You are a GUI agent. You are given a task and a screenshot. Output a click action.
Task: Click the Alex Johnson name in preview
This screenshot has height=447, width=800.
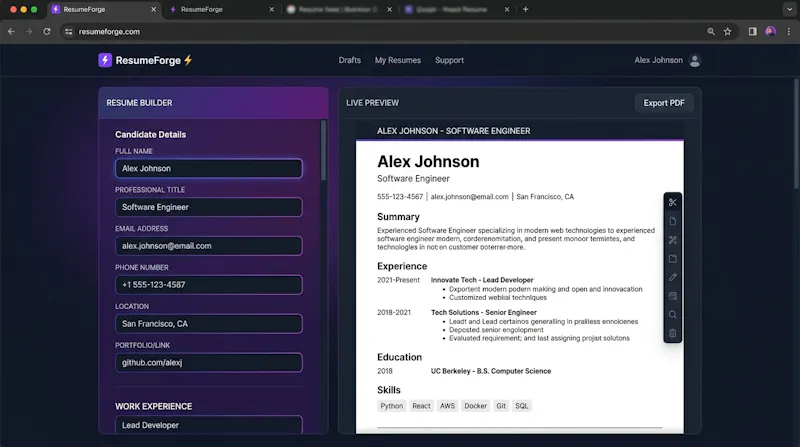coord(428,162)
